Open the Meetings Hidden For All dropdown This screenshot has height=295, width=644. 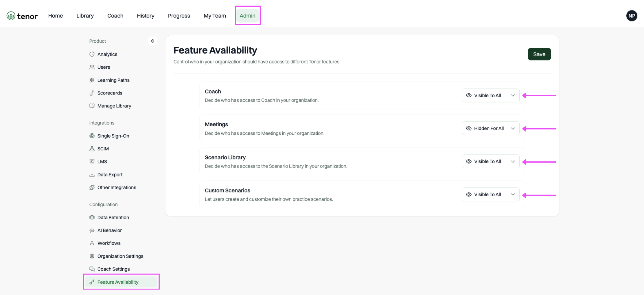tap(490, 128)
